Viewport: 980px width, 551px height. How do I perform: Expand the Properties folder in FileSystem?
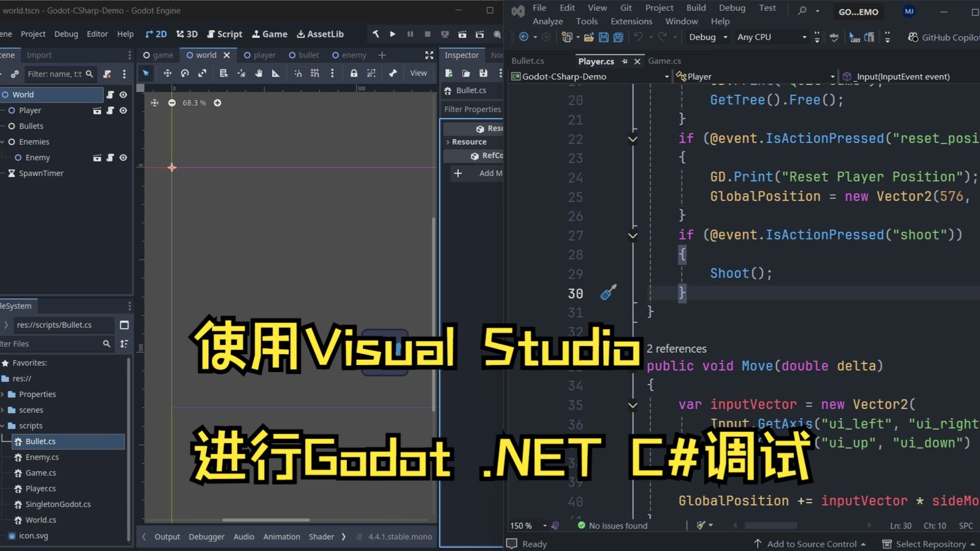pos(3,394)
